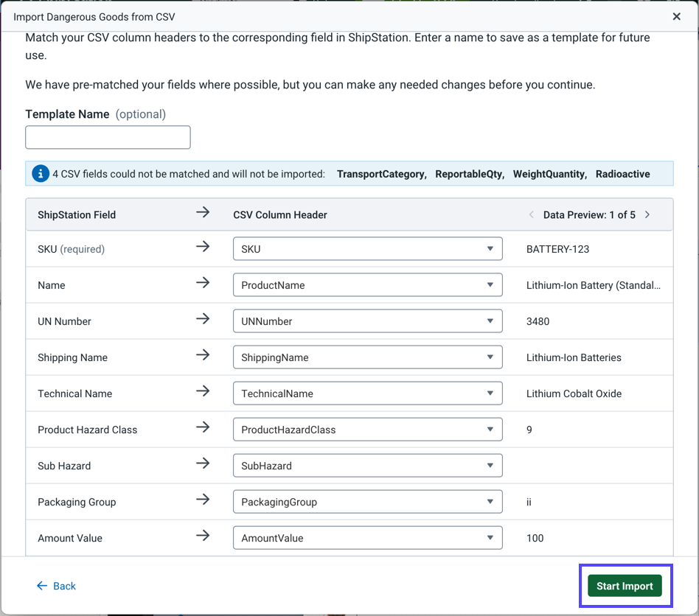This screenshot has width=699, height=616.
Task: Open the ProductName column dropdown
Action: click(367, 285)
